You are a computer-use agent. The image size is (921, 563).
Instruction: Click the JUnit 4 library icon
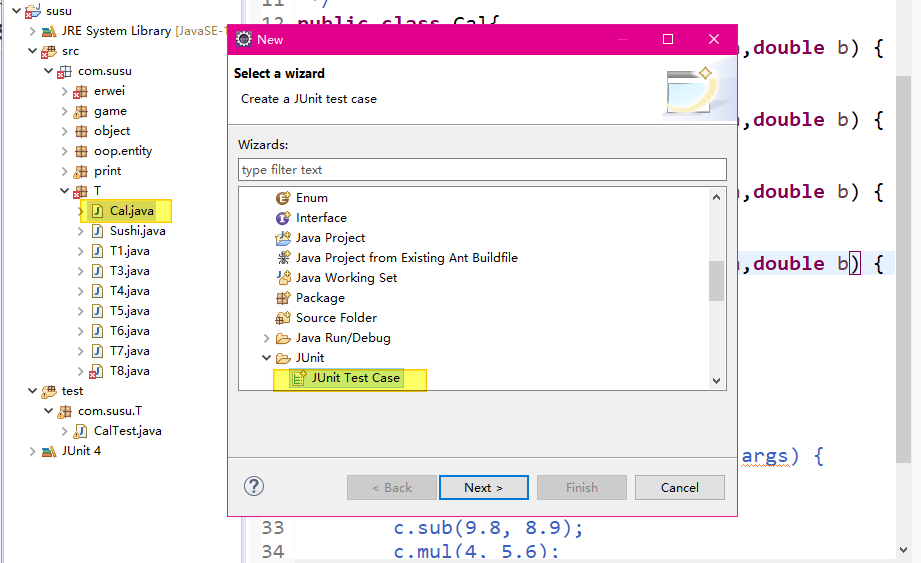[x=49, y=451]
